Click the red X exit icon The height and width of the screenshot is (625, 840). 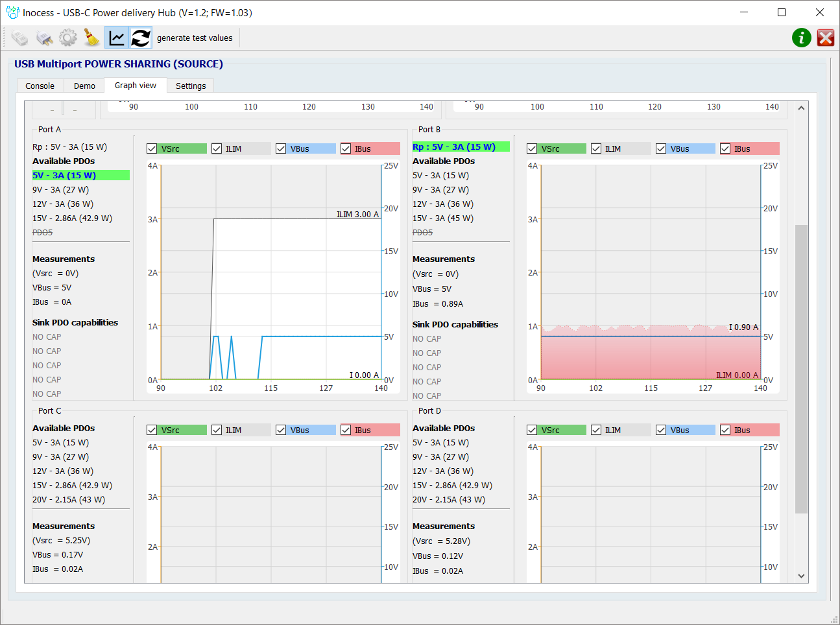(826, 38)
